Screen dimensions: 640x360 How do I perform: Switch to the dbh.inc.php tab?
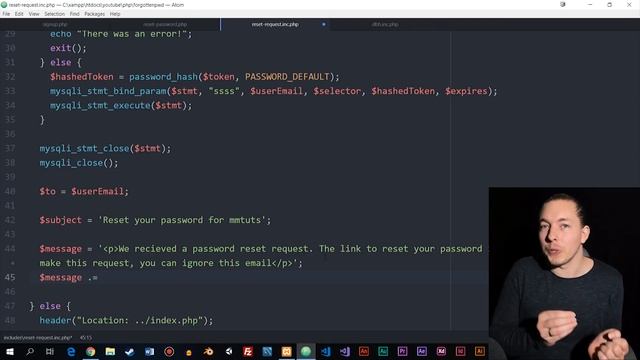coord(385,24)
